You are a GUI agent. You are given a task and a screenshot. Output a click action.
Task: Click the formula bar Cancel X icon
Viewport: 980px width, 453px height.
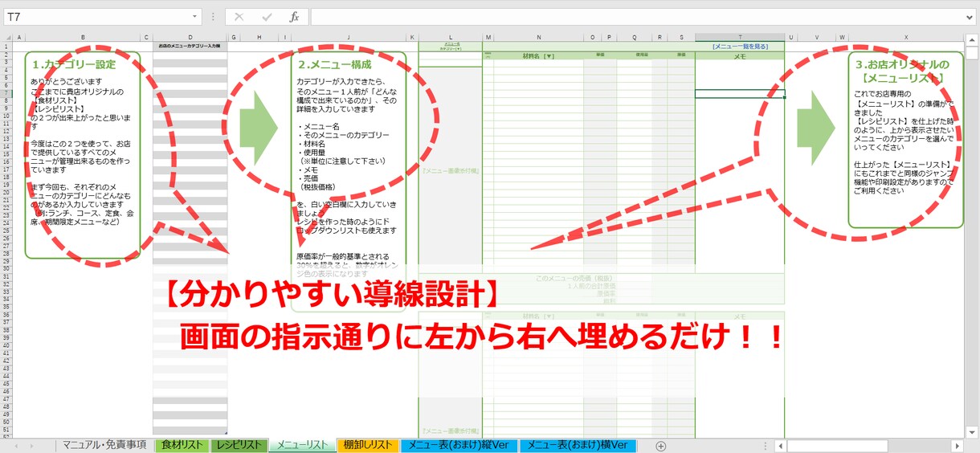pos(239,17)
